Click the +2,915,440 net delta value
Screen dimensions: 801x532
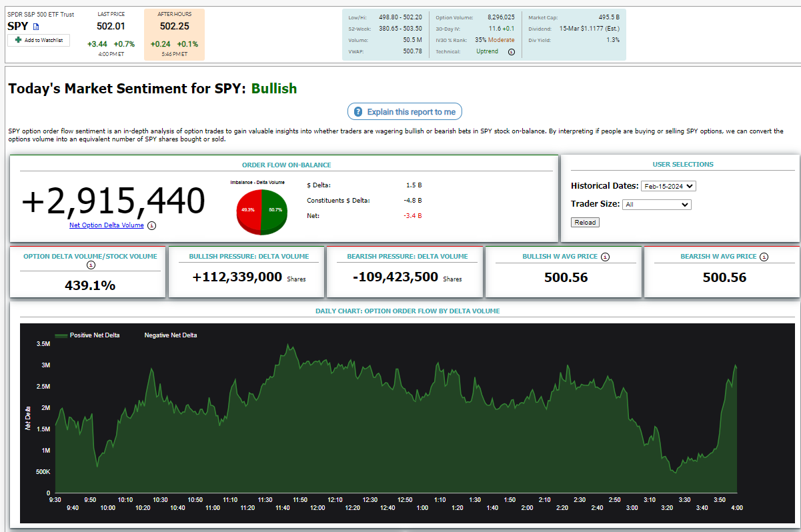pos(113,201)
